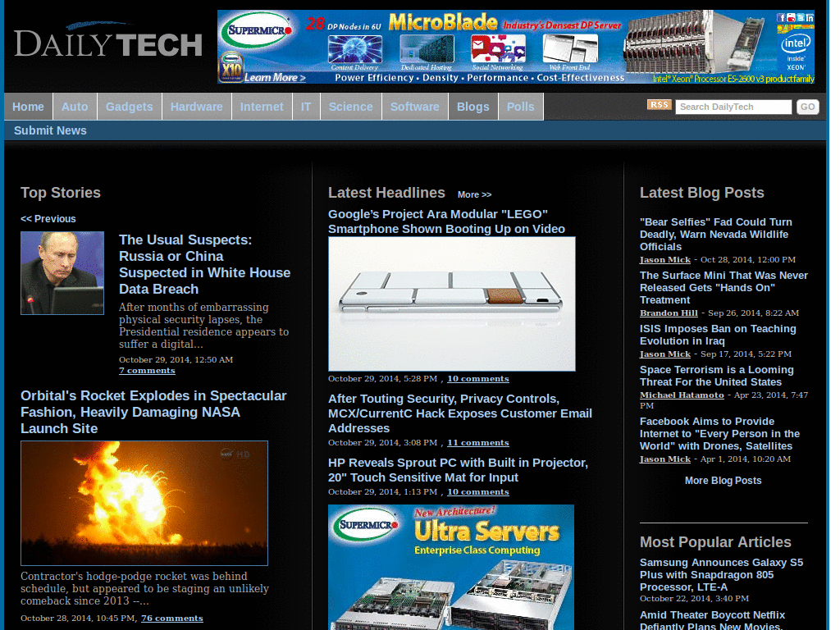This screenshot has width=840, height=630.
Task: Open Amid Theater Boycott Netflix article
Action: pos(712,620)
